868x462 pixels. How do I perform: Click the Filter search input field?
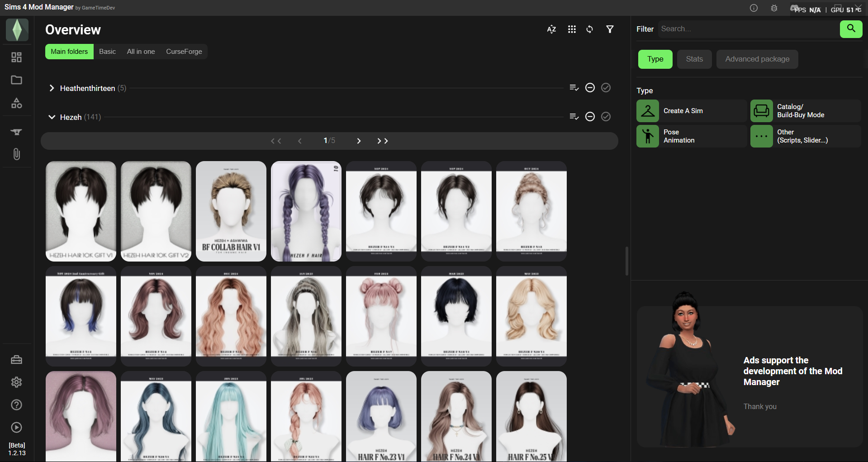[749, 29]
